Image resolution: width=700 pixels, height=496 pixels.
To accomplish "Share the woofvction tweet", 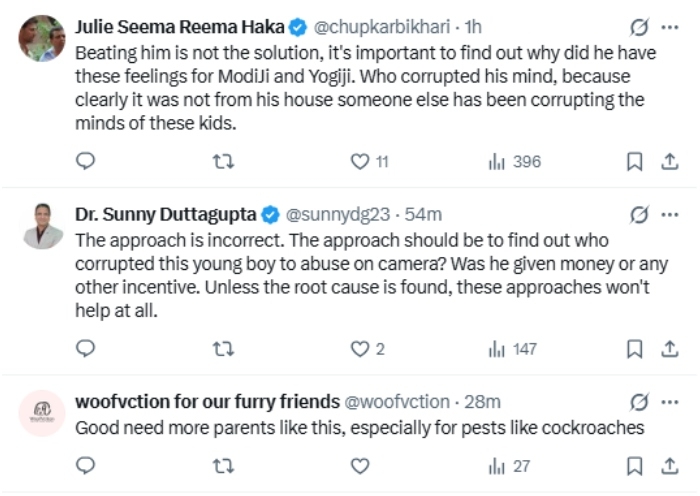I will click(670, 466).
